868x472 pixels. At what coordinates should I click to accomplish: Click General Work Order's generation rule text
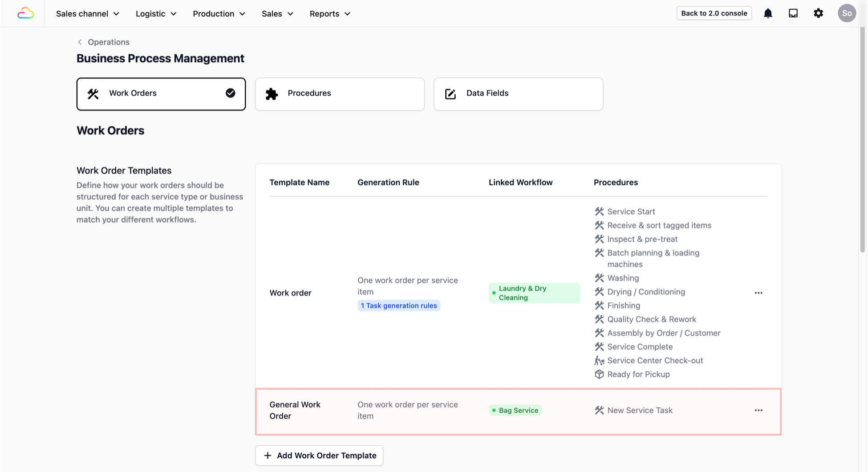[408, 411]
